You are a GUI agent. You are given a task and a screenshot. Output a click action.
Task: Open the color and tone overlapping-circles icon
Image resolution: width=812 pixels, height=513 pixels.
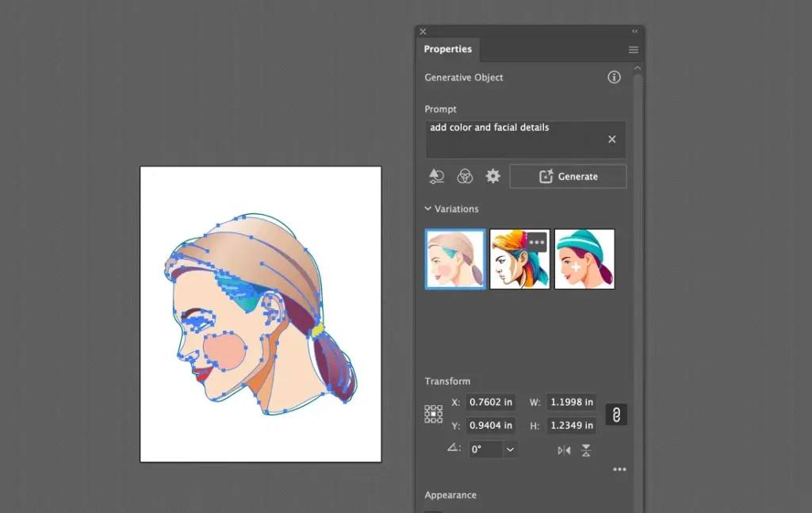(x=465, y=176)
